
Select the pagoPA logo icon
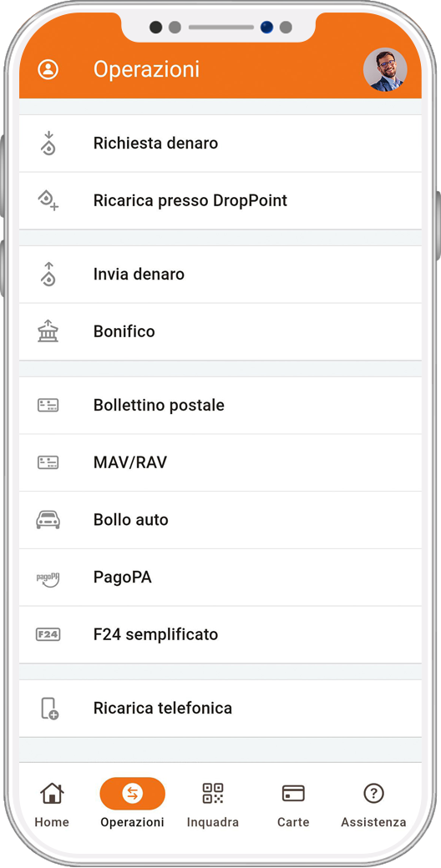pyautogui.click(x=48, y=578)
